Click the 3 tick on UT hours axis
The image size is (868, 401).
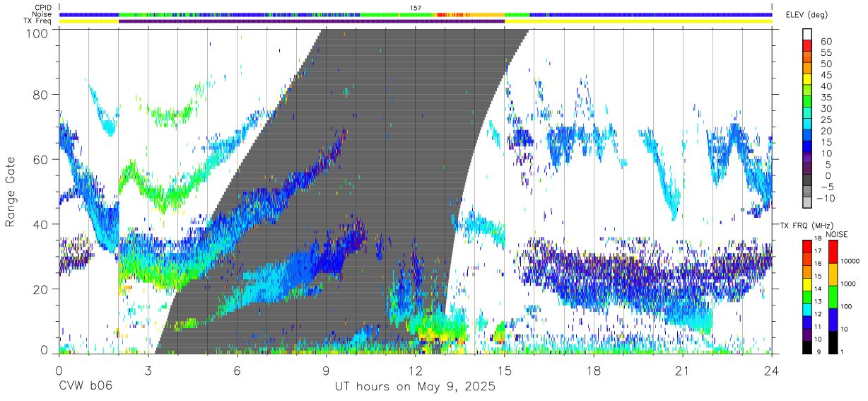(148, 371)
